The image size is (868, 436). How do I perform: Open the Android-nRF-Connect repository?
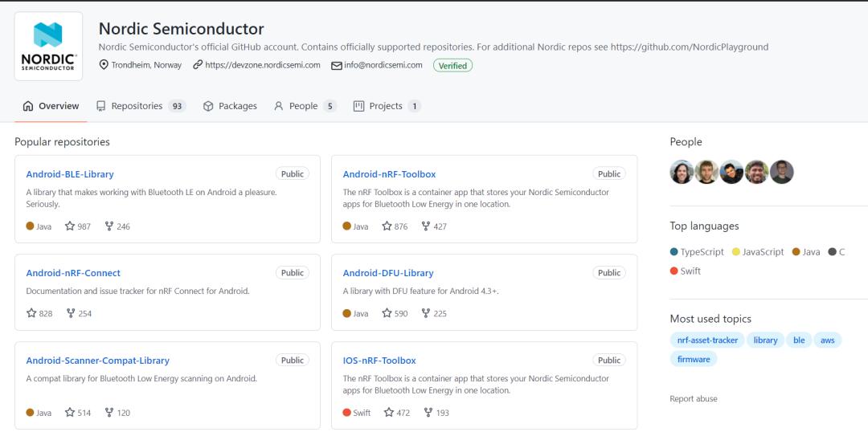point(73,273)
